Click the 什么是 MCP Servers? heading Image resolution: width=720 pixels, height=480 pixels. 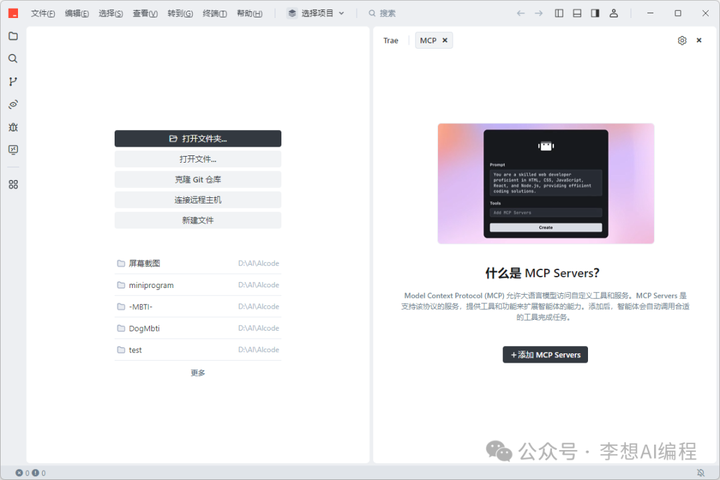pyautogui.click(x=542, y=273)
